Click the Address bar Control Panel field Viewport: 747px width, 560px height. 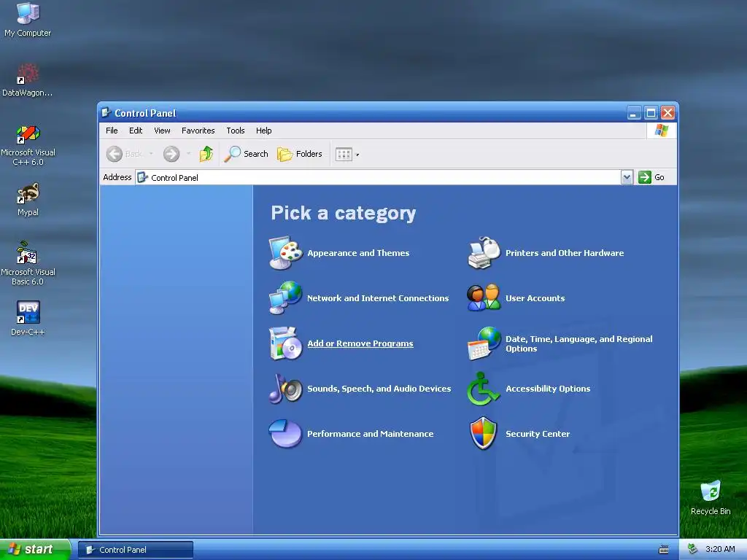(x=379, y=178)
